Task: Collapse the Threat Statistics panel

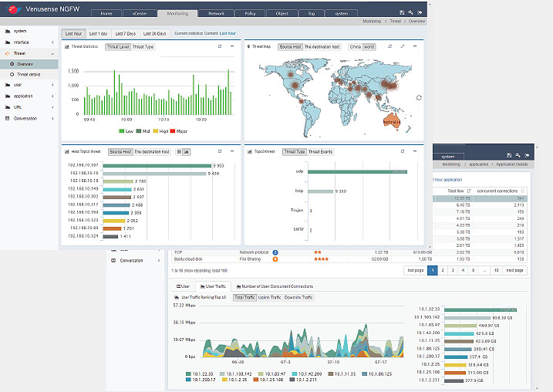Action: pyautogui.click(x=234, y=46)
